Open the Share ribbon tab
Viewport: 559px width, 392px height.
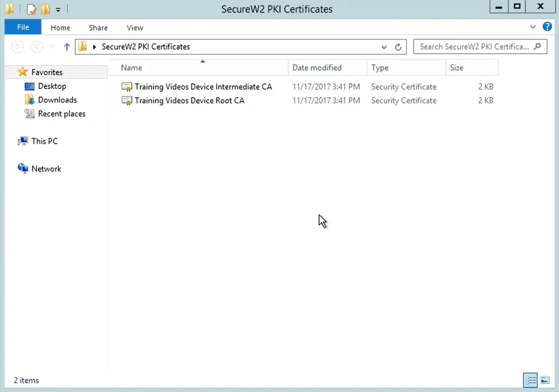pos(98,28)
